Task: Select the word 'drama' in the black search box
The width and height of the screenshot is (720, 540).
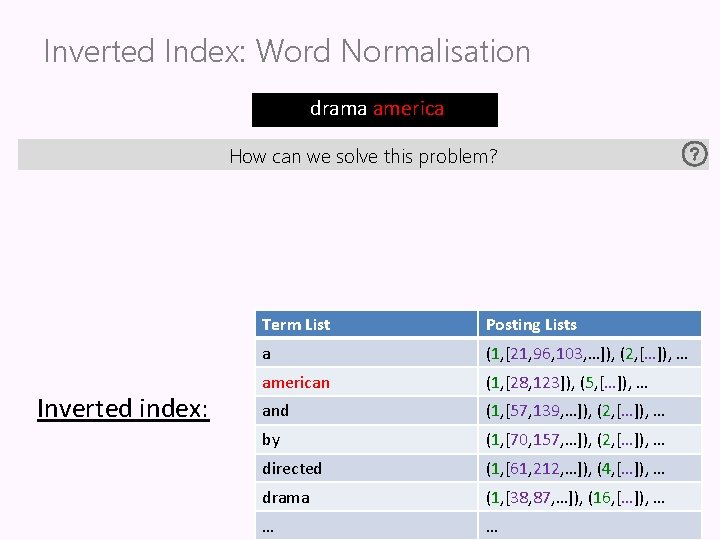Action: click(x=338, y=109)
